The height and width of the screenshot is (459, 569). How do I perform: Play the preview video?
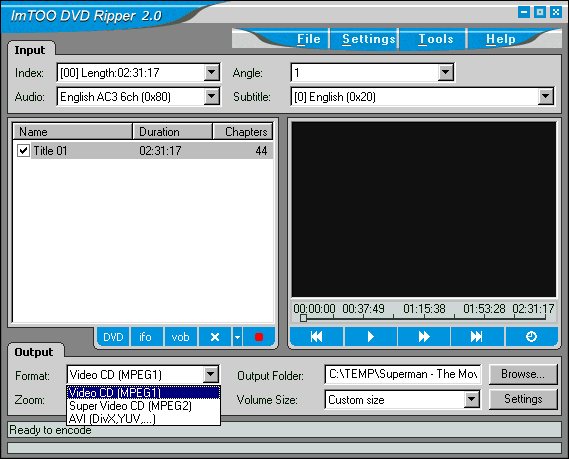371,337
